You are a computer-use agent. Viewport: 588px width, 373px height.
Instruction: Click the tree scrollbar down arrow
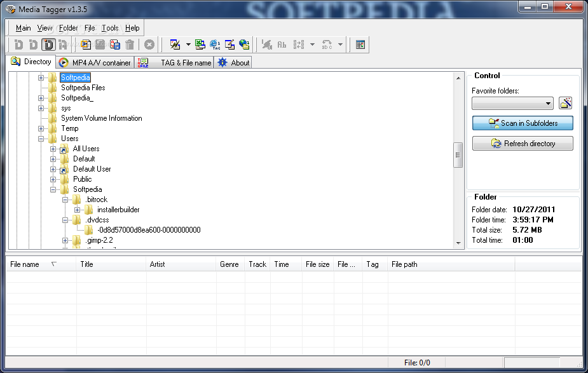point(458,243)
